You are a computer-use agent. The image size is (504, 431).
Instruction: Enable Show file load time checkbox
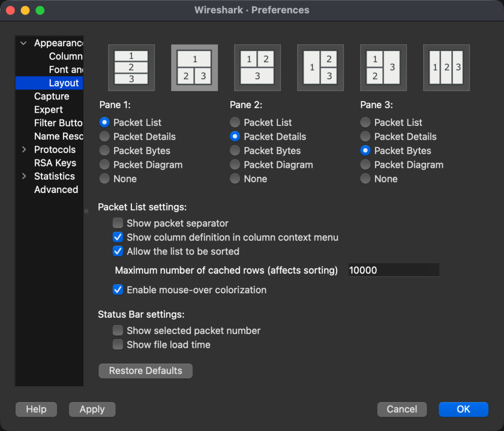[118, 344]
